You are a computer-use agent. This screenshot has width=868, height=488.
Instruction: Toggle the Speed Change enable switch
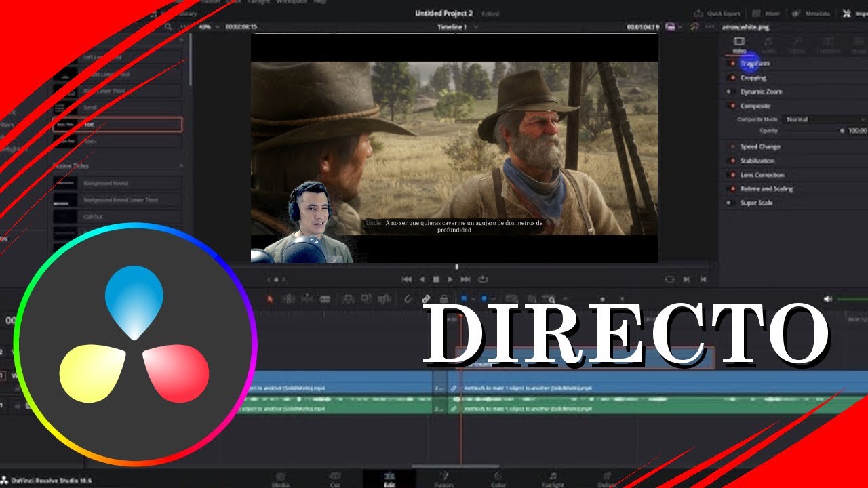[732, 146]
